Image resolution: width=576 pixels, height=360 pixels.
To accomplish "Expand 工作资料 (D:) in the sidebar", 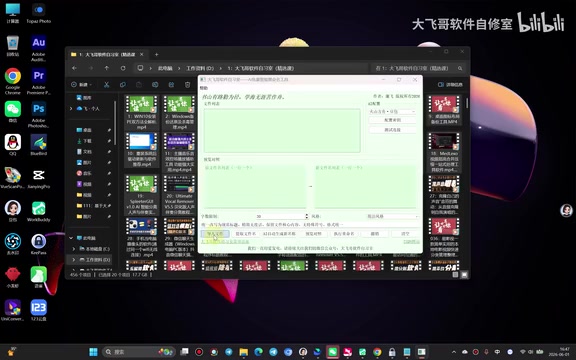I will tap(74, 260).
